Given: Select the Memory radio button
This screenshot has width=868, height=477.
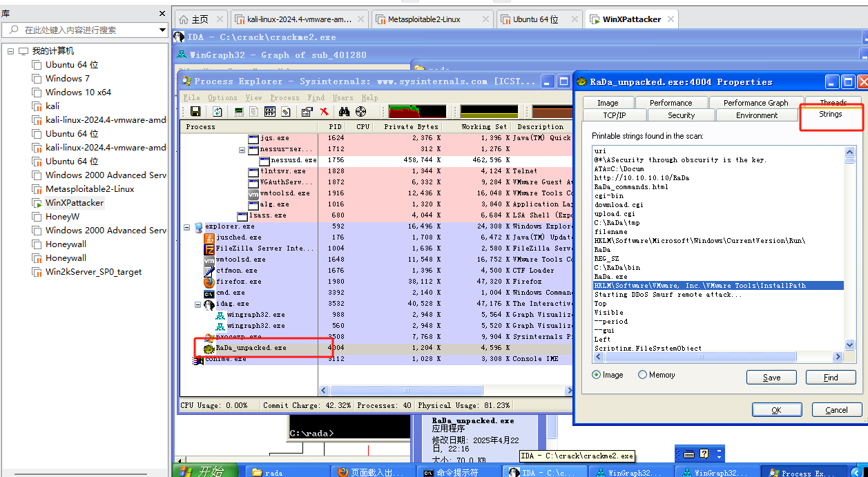Looking at the screenshot, I should (642, 375).
